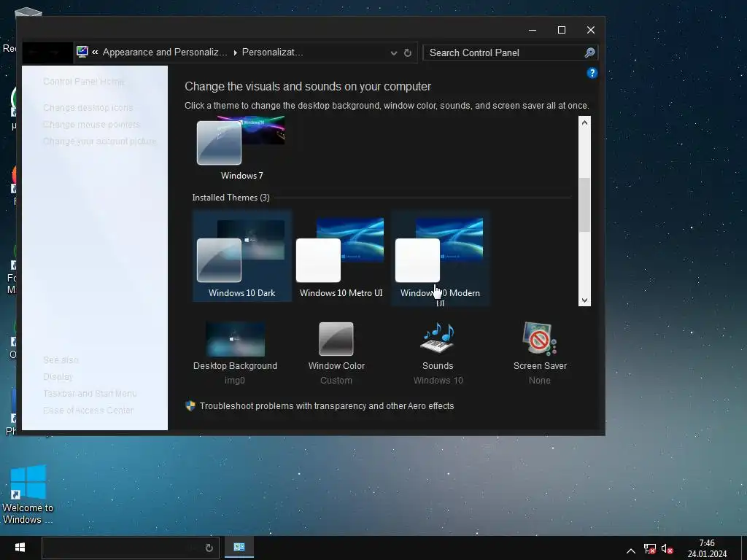
Task: Expand the address bar history dropdown
Action: pyautogui.click(x=393, y=52)
